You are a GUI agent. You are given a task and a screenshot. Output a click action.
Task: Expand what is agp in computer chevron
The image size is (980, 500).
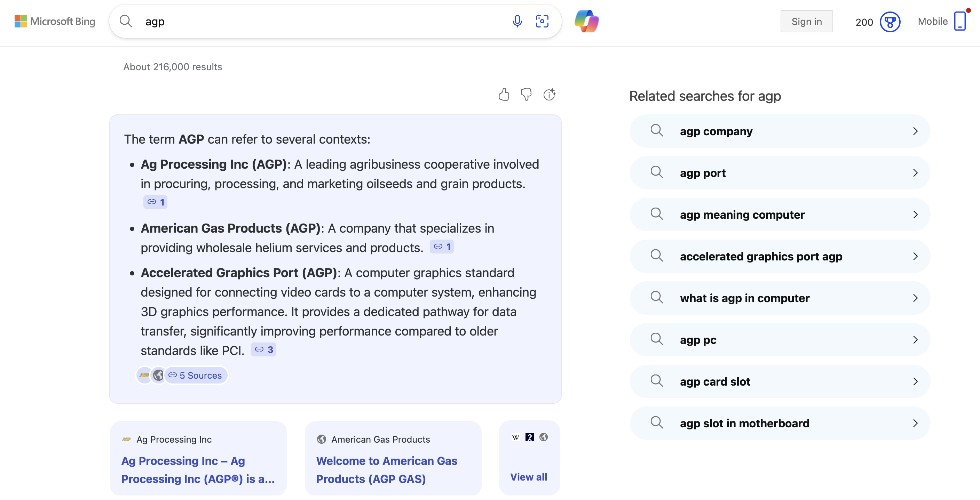(x=915, y=298)
